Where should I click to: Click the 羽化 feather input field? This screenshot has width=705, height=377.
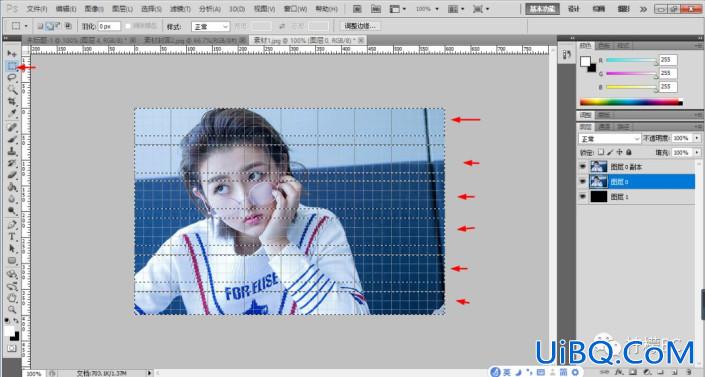click(x=109, y=27)
